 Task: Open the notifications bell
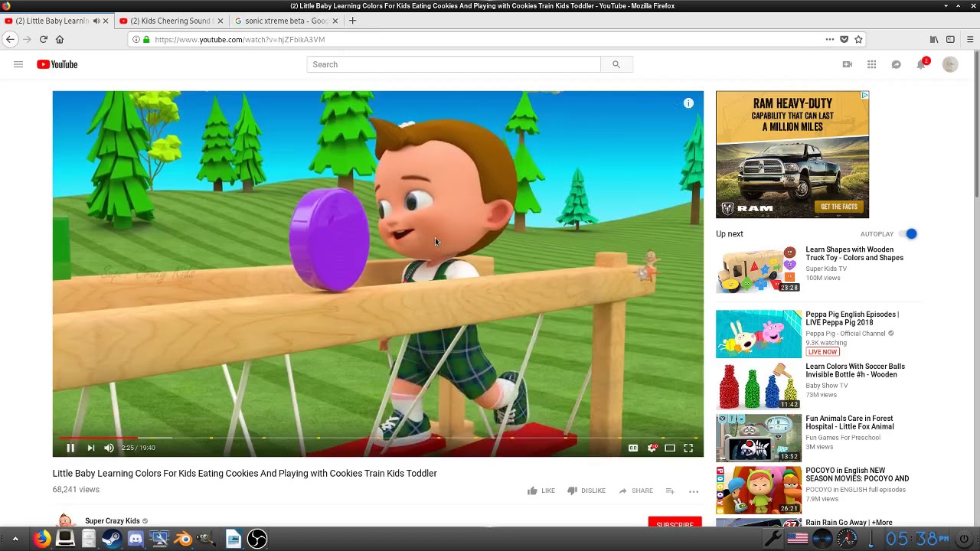click(x=921, y=64)
